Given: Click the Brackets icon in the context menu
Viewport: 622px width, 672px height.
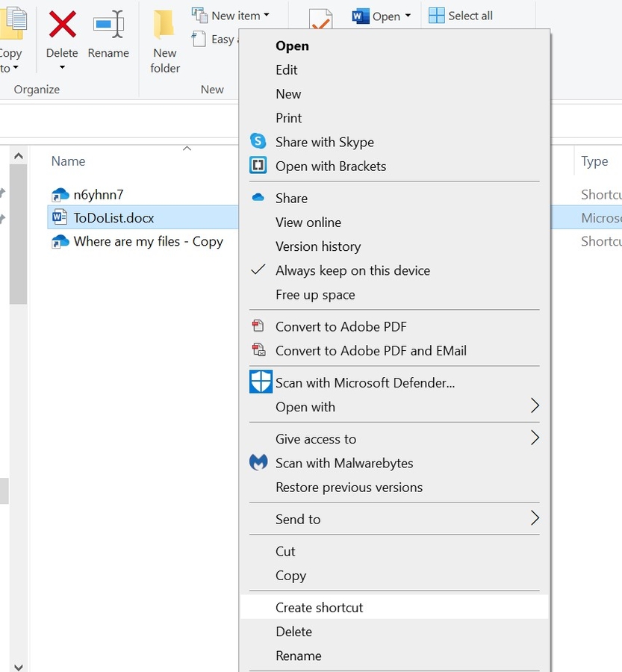Looking at the screenshot, I should (258, 166).
